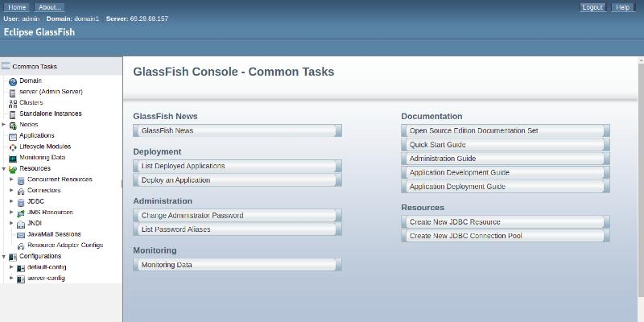
Task: Click the Clusters icon in tree
Action: pos(13,104)
